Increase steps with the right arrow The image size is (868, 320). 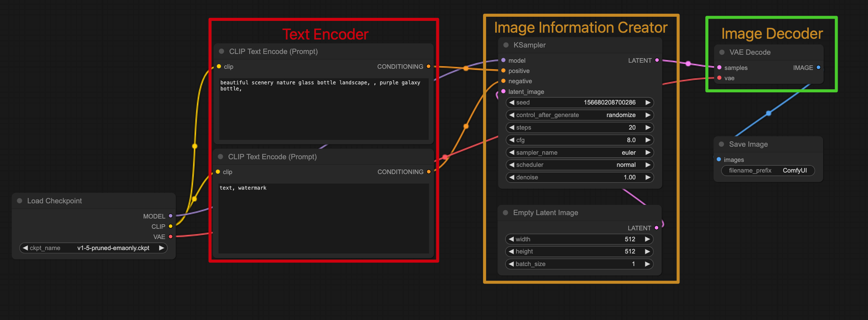[x=648, y=127]
